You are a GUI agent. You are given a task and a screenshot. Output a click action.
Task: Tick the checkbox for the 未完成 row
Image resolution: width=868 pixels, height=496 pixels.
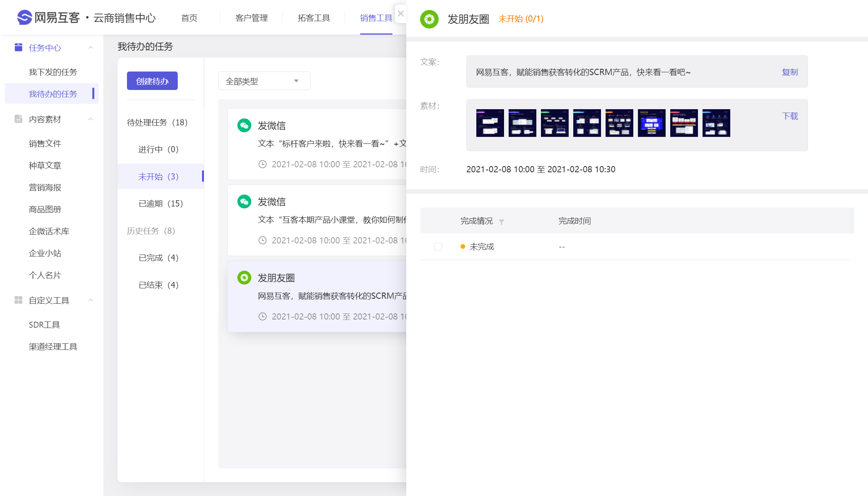click(x=438, y=246)
